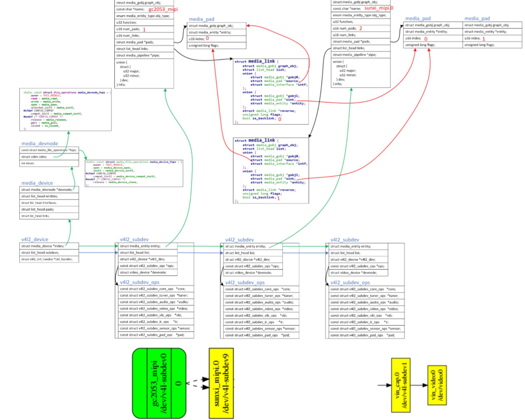The height and width of the screenshot is (420, 525).
Task: Click media_link struct with is_backlink 0
Action: click(271, 91)
